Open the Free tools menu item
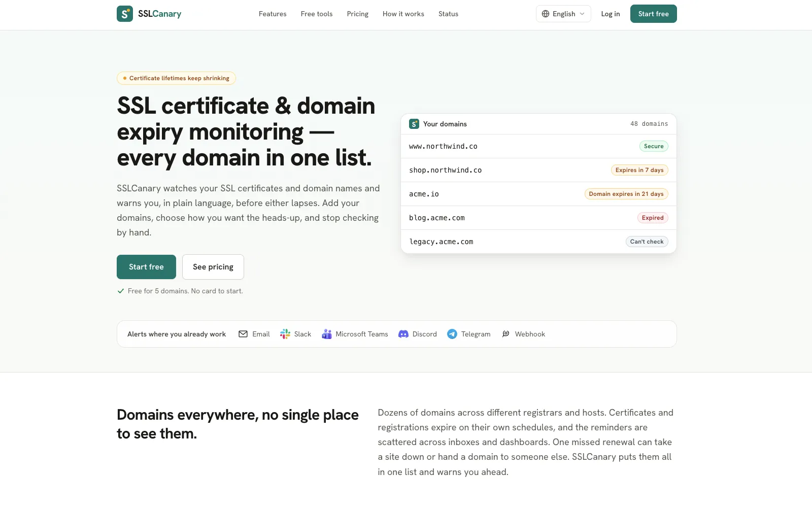Image resolution: width=812 pixels, height=508 pixels. 317,14
